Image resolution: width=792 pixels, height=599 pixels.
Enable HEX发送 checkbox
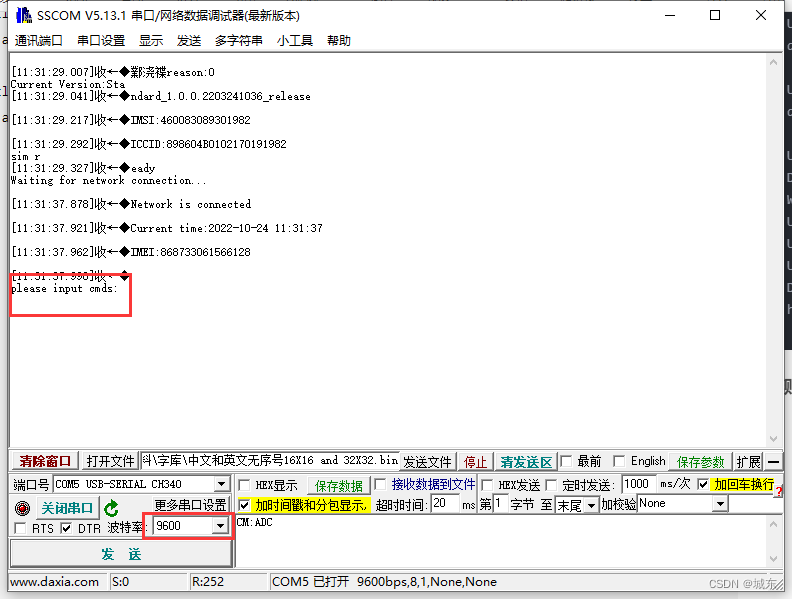coord(487,485)
